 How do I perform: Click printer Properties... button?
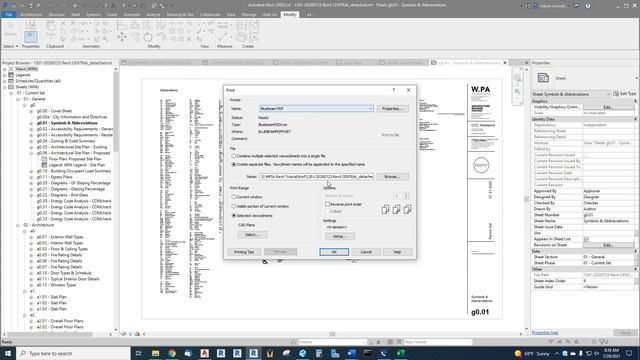393,109
